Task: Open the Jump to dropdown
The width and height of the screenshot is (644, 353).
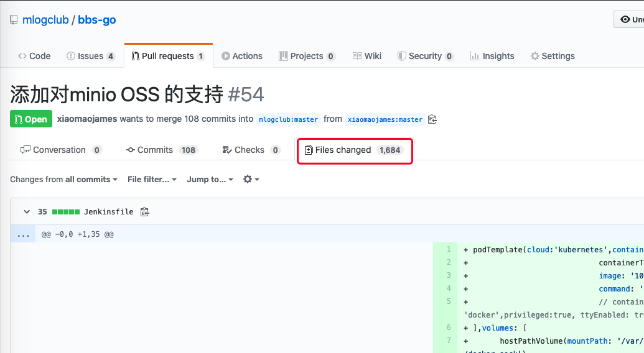Action: (x=210, y=180)
